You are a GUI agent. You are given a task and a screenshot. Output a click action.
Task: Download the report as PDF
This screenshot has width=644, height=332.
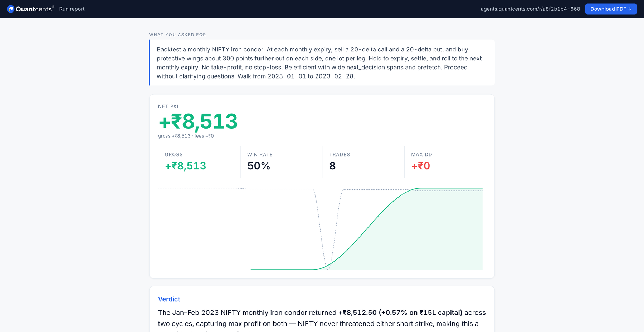pyautogui.click(x=611, y=9)
